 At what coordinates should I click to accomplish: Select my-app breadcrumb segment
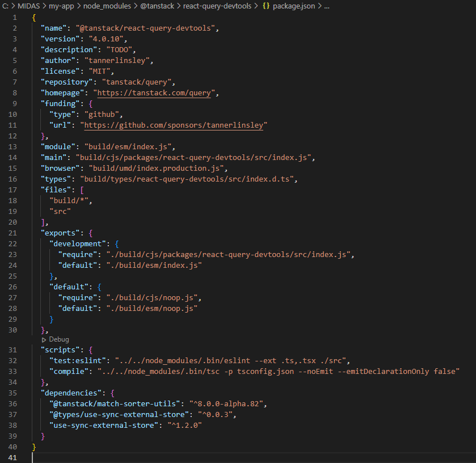point(61,6)
